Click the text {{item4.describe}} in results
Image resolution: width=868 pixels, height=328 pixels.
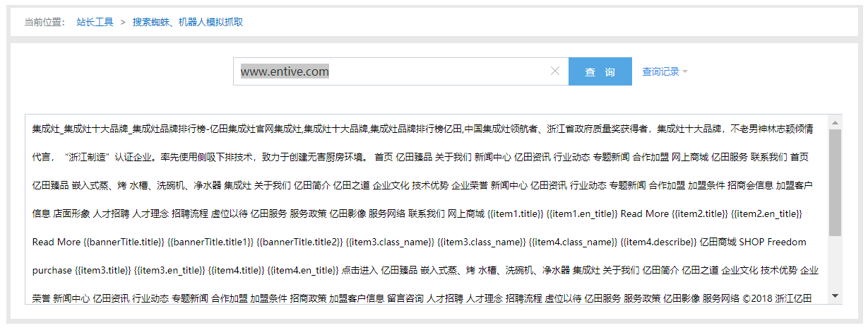point(658,242)
